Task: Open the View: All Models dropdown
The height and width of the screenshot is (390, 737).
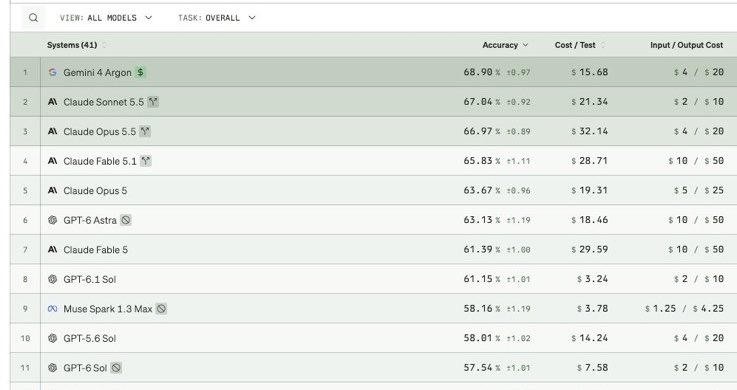Action: 106,18
